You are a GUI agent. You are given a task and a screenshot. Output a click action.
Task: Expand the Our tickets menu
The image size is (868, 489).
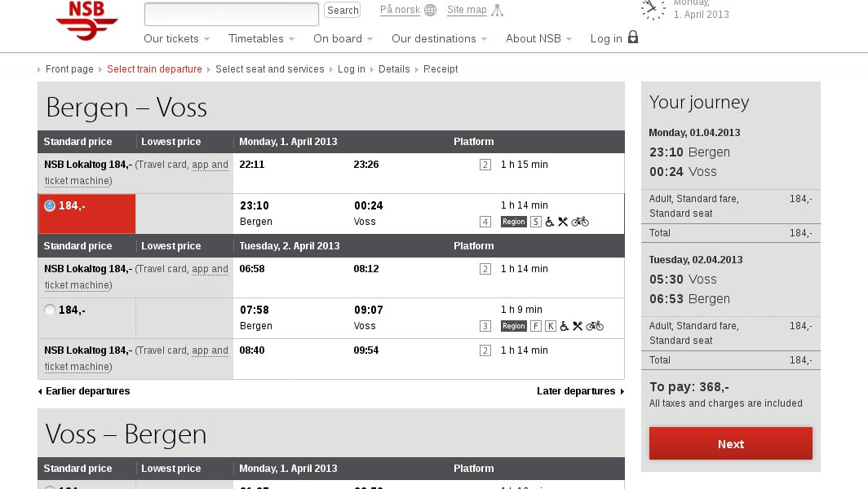click(176, 38)
